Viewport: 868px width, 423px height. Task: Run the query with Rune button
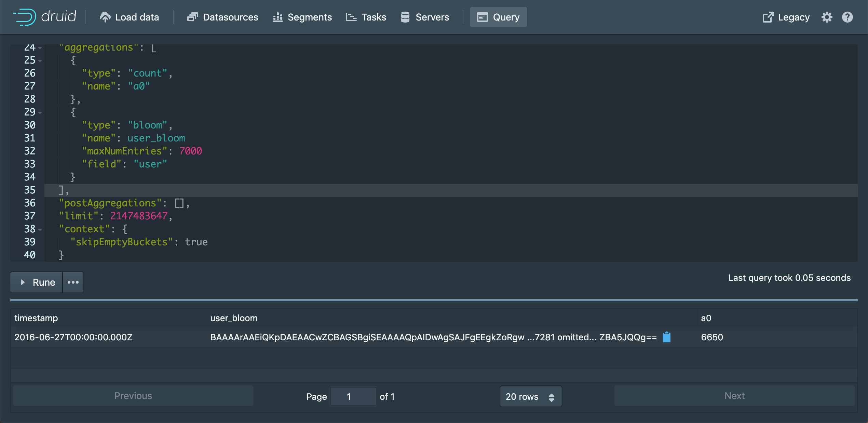[x=37, y=282]
